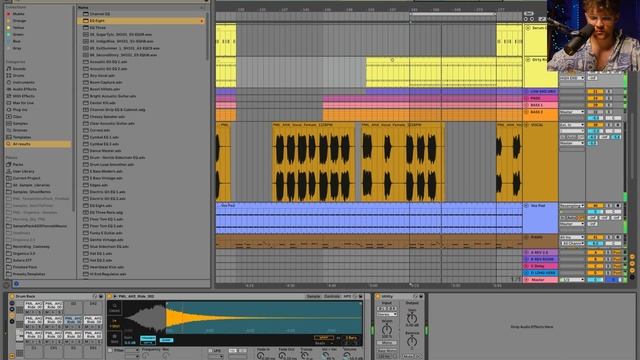Toggle the Utility device activator
The height and width of the screenshot is (360, 640).
point(378,296)
